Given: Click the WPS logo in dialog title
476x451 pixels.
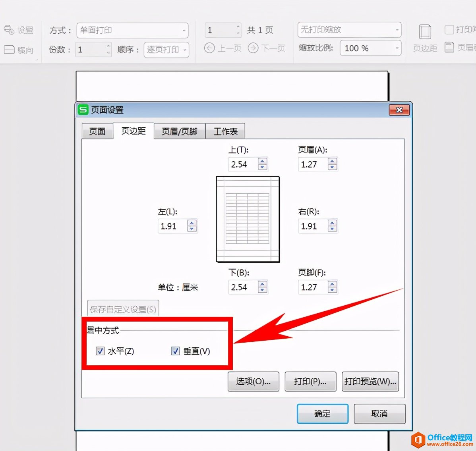Looking at the screenshot, I should click(x=83, y=110).
